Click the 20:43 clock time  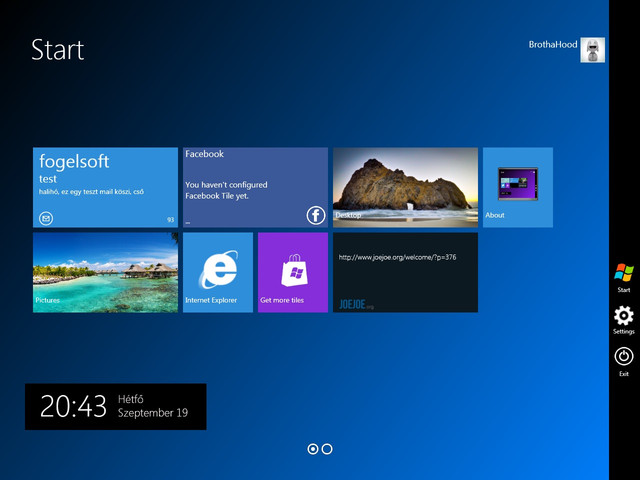pos(73,406)
